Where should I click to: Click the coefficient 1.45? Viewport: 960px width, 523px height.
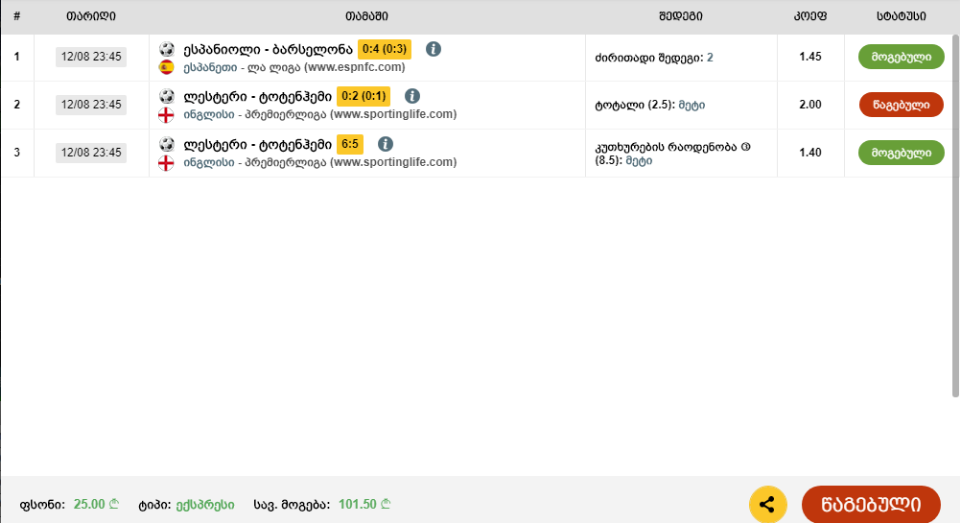(x=810, y=56)
